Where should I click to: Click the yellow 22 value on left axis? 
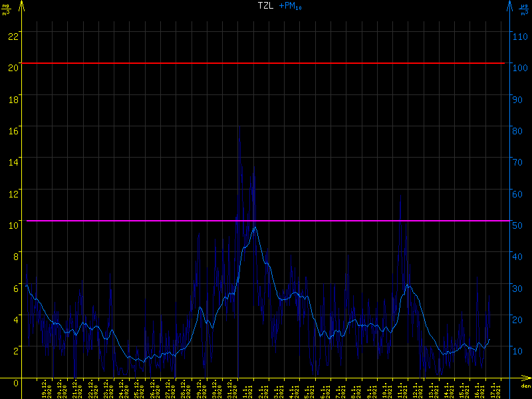pos(11,36)
